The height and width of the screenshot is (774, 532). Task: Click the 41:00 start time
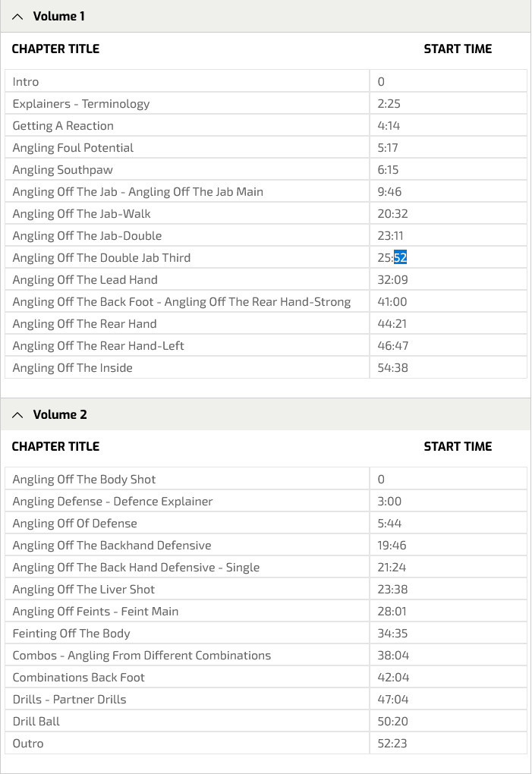pyautogui.click(x=392, y=301)
